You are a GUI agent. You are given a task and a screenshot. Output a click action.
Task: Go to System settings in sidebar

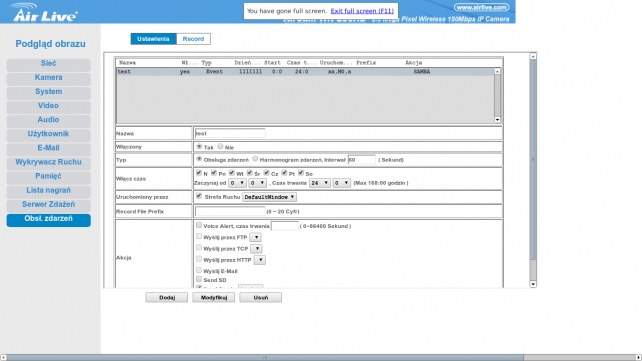(x=48, y=92)
